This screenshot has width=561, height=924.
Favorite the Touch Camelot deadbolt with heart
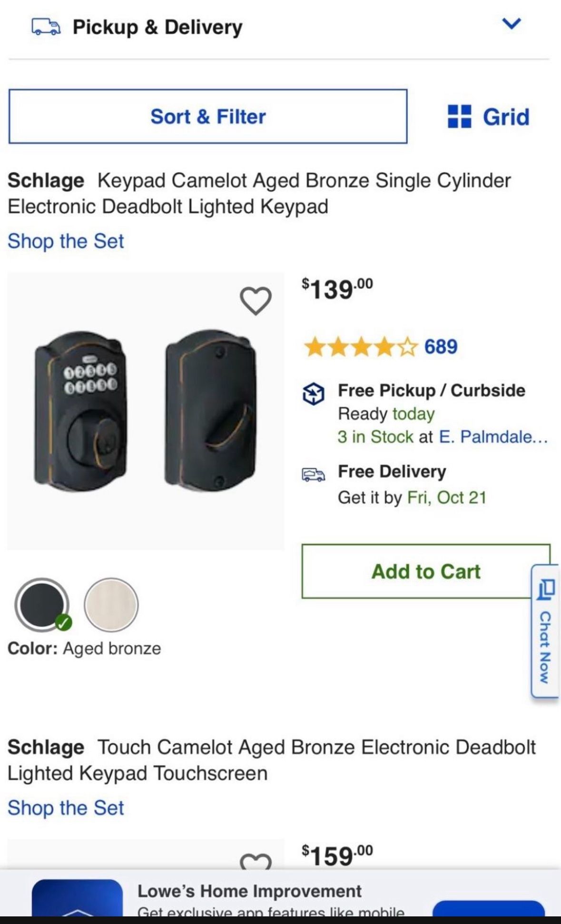click(256, 862)
